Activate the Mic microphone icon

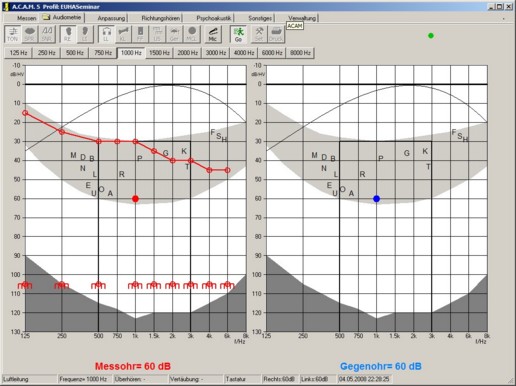pyautogui.click(x=213, y=34)
